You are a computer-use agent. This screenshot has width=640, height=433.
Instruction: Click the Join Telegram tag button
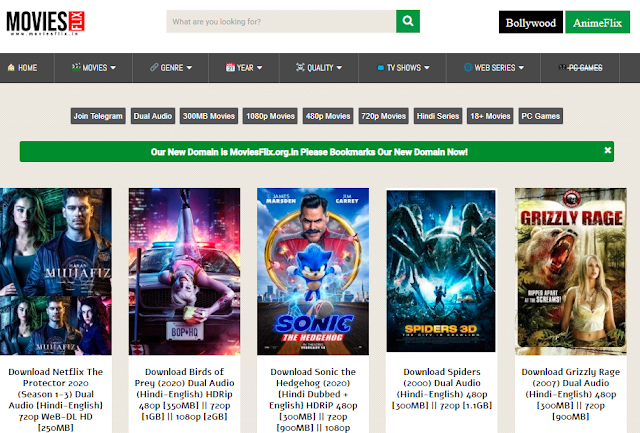click(98, 116)
